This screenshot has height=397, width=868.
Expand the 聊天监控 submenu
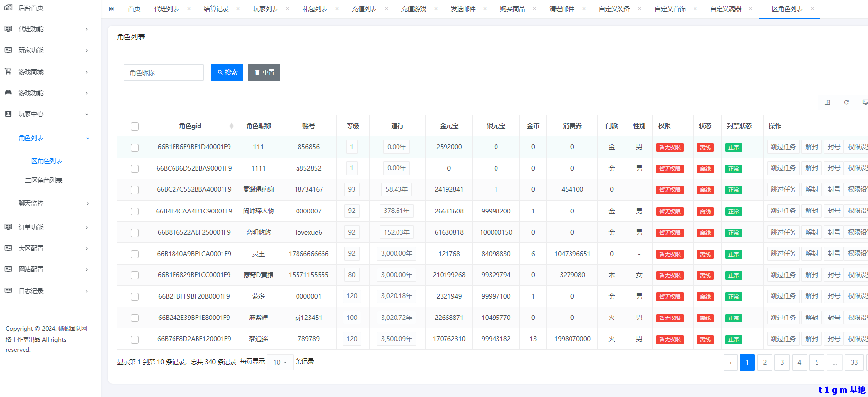pyautogui.click(x=88, y=204)
